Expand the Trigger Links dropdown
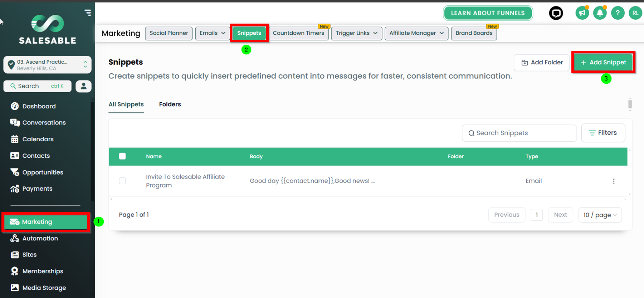The width and height of the screenshot is (644, 298). [x=356, y=33]
